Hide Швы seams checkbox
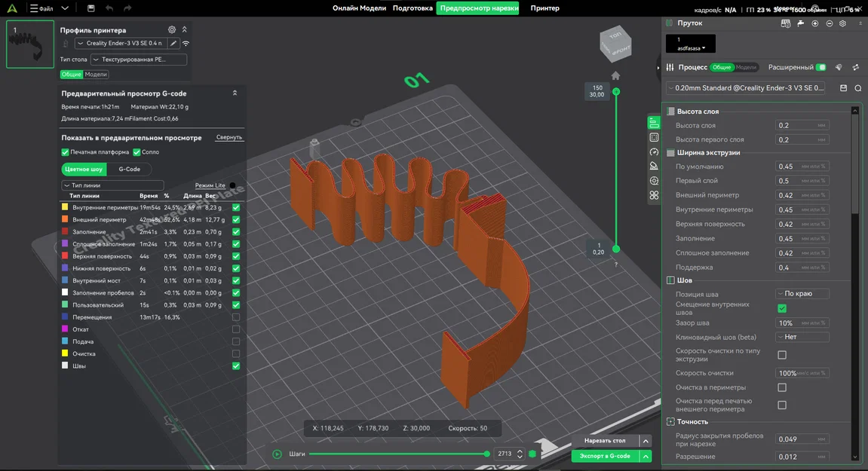The height and width of the screenshot is (471, 868). point(236,365)
